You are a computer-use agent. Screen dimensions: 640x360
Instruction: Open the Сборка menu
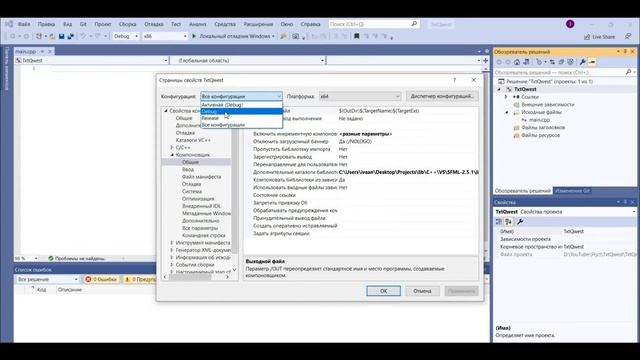tap(127, 24)
